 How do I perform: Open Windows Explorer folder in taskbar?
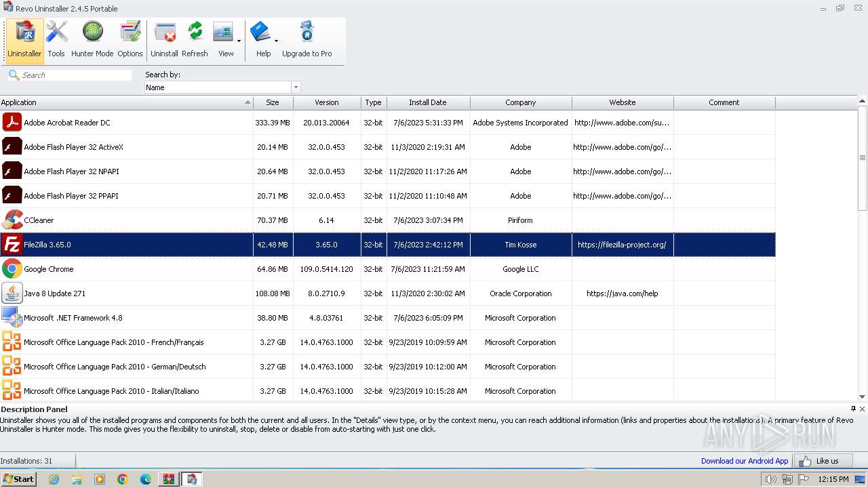point(77,479)
